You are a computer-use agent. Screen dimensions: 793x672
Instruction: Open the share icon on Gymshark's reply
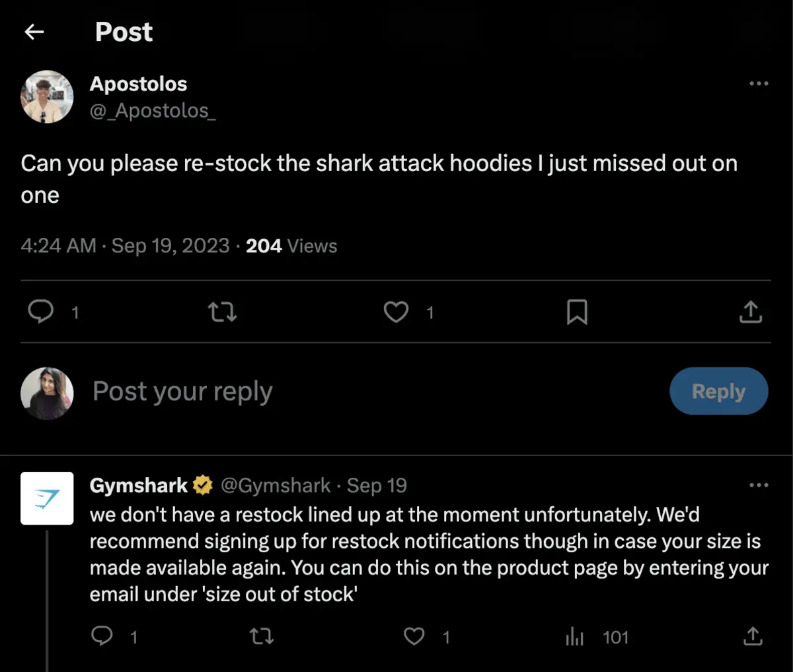point(752,636)
